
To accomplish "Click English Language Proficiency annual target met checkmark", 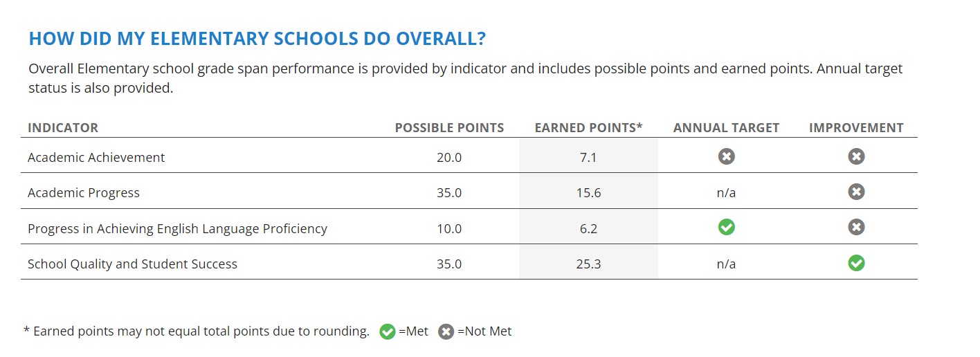I will (726, 228).
